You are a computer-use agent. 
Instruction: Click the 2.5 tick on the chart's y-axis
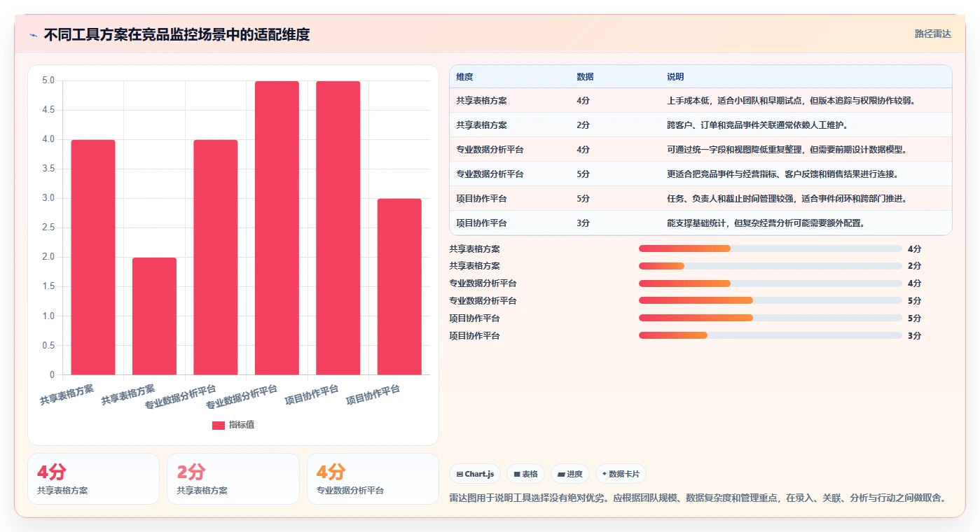(x=48, y=227)
